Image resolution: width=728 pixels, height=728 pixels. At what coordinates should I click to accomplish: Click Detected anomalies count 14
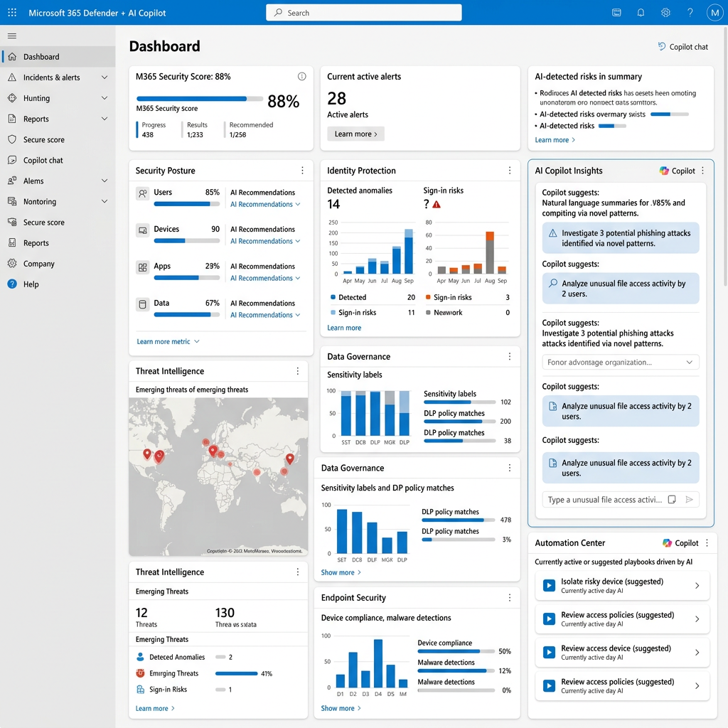coord(333,204)
